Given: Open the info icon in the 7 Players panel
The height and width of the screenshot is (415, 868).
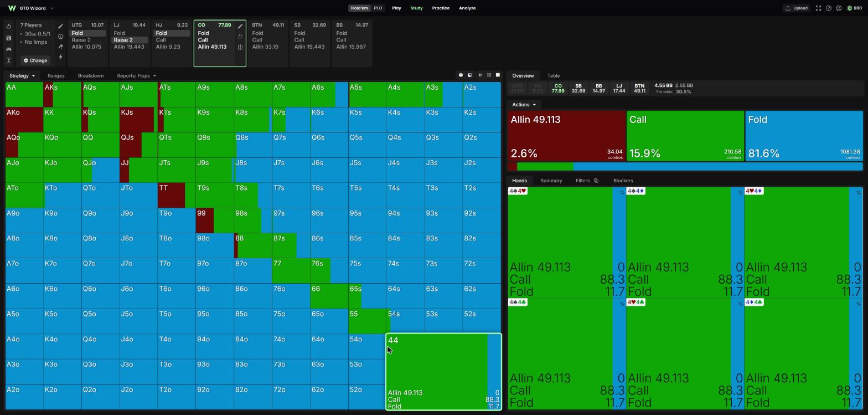Looking at the screenshot, I should (x=60, y=37).
